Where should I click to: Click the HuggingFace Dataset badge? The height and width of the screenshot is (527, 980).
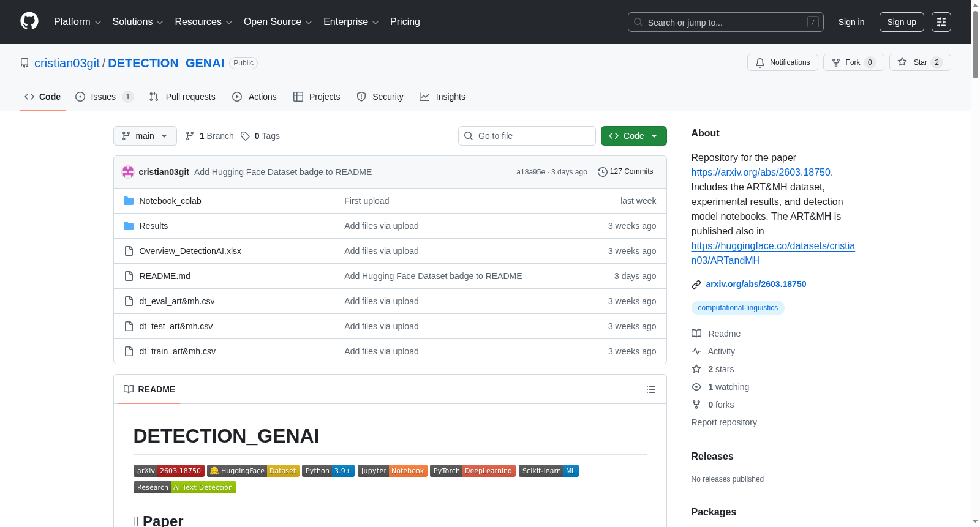point(253,471)
